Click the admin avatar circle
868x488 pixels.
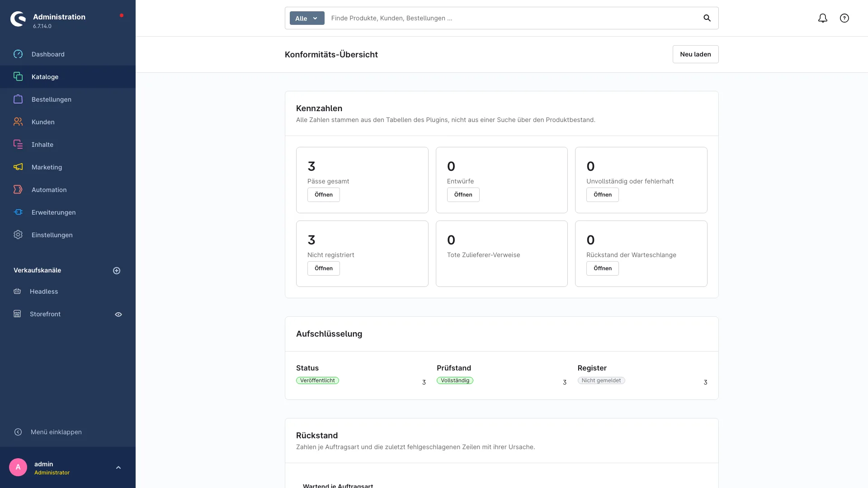point(18,467)
